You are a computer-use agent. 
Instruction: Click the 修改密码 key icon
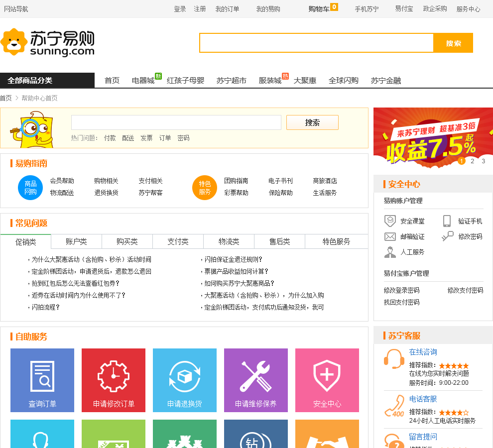pos(447,236)
